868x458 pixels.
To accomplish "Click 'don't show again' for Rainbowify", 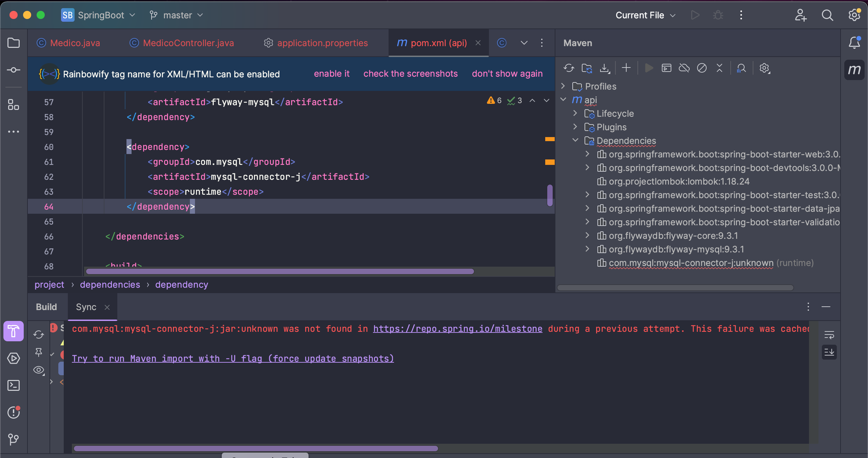I will tap(507, 73).
